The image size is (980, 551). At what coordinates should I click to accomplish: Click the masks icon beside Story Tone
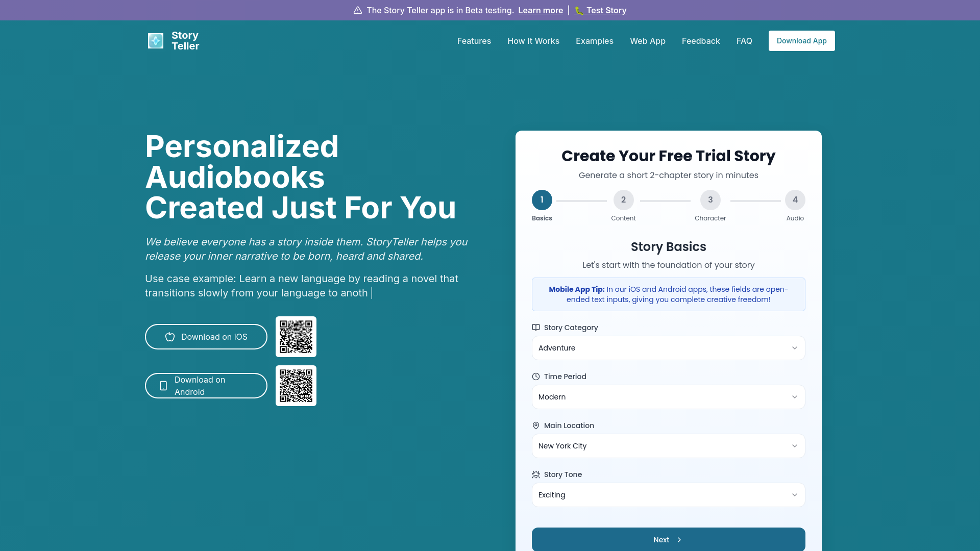point(535,474)
